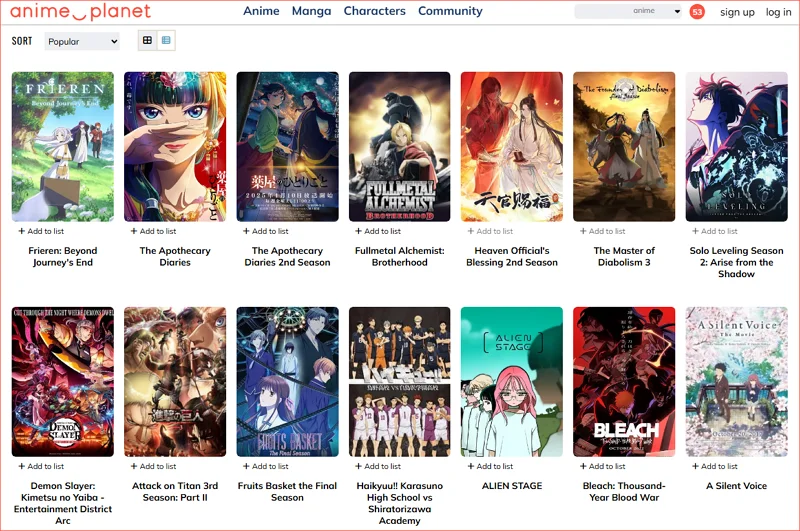
Task: Open Demon Slayer Entertainment District Arc title
Action: (63, 503)
